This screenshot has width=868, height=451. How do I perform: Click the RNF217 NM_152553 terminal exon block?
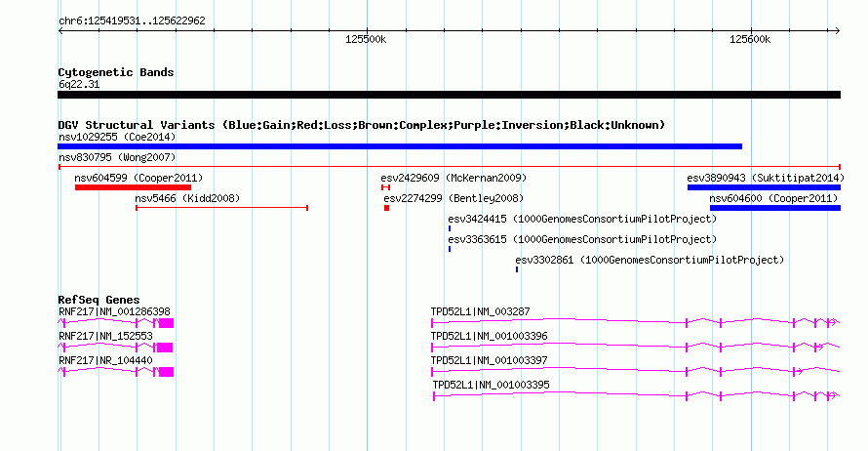point(165,348)
